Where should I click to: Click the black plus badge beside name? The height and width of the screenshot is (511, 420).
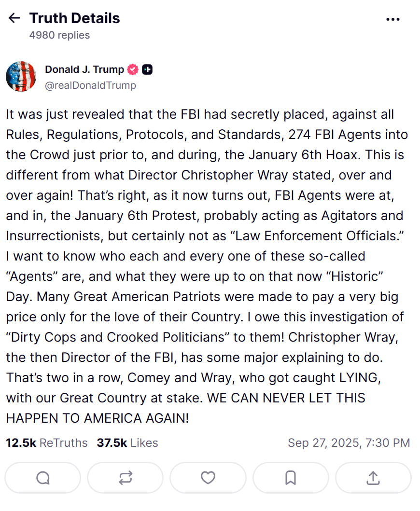pyautogui.click(x=148, y=69)
